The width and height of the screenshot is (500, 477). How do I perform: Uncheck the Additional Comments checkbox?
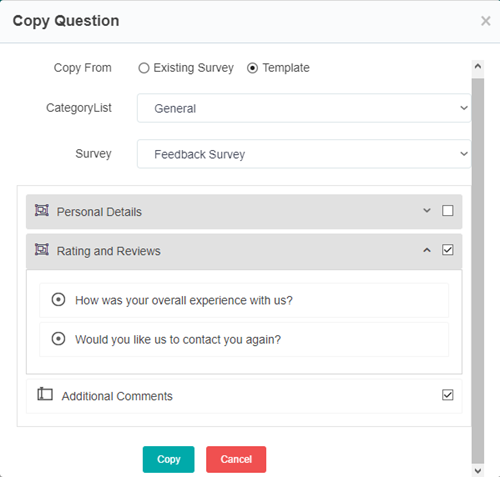click(447, 395)
